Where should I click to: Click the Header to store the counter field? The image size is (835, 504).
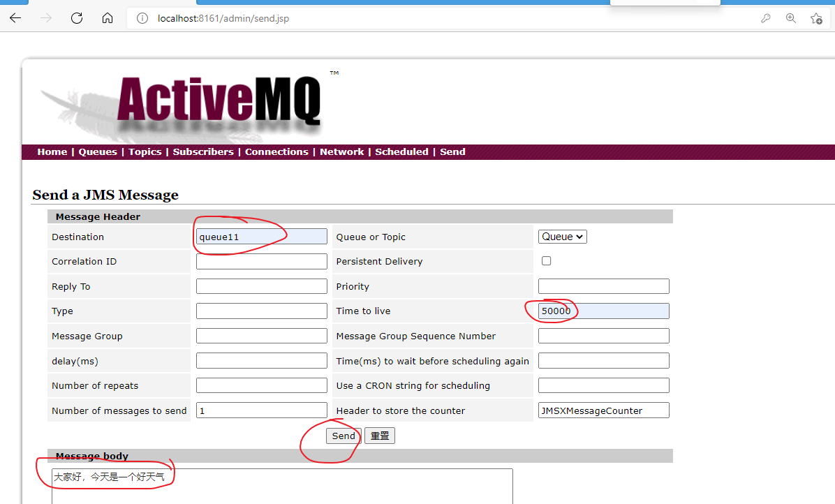click(x=603, y=410)
